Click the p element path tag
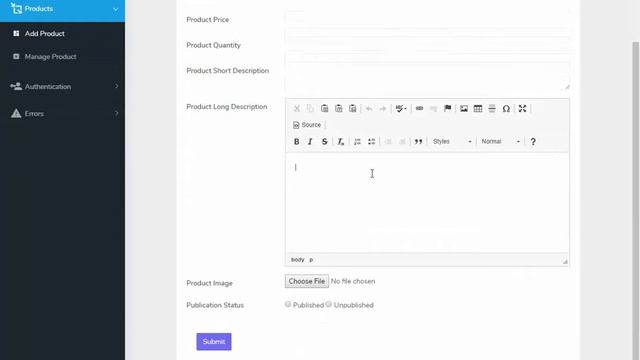This screenshot has width=640, height=360. [311, 260]
